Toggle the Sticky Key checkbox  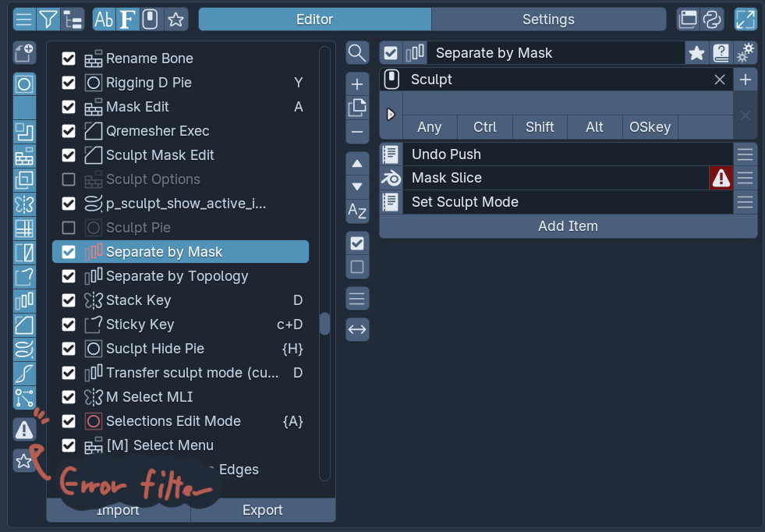(x=69, y=325)
